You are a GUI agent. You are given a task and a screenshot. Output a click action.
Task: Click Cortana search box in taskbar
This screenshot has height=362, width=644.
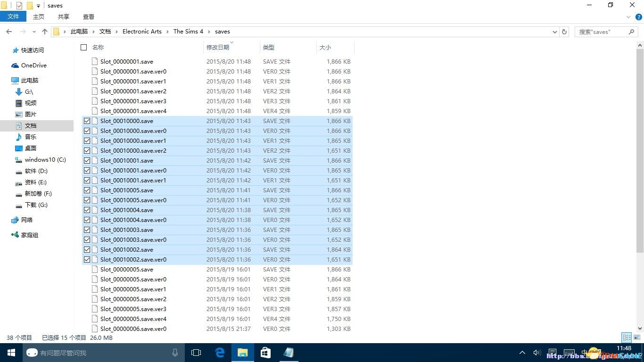(104, 353)
